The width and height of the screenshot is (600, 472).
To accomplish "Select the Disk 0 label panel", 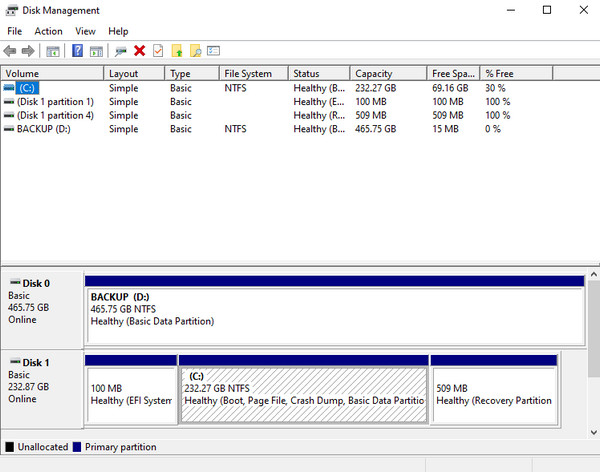I will (42, 309).
